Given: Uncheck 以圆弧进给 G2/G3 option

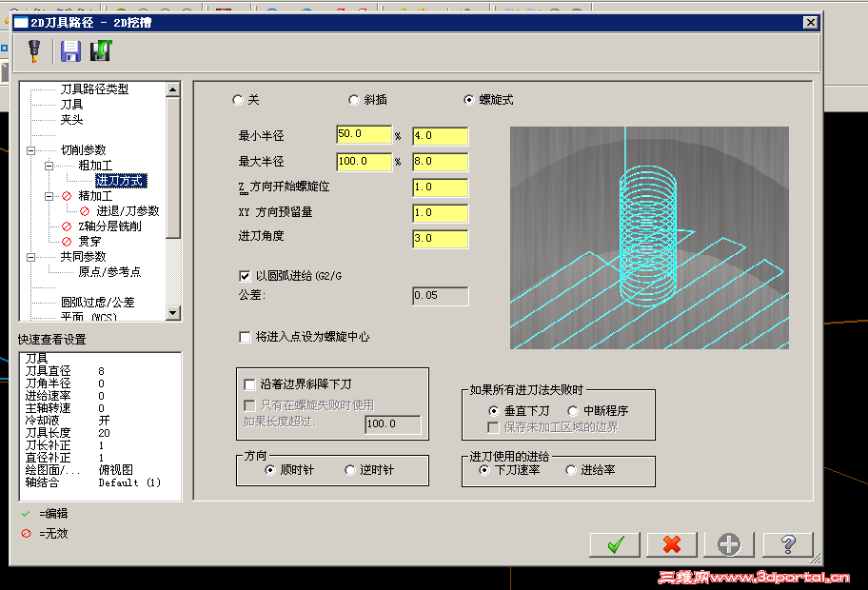Looking at the screenshot, I should [245, 275].
